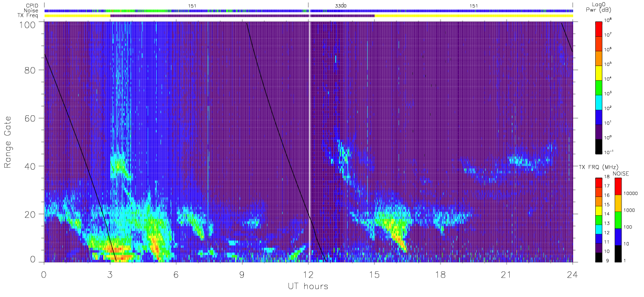644x297 pixels.
Task: Click the red swatch of the Lag0 Pwr colorbar
Action: pos(599,28)
